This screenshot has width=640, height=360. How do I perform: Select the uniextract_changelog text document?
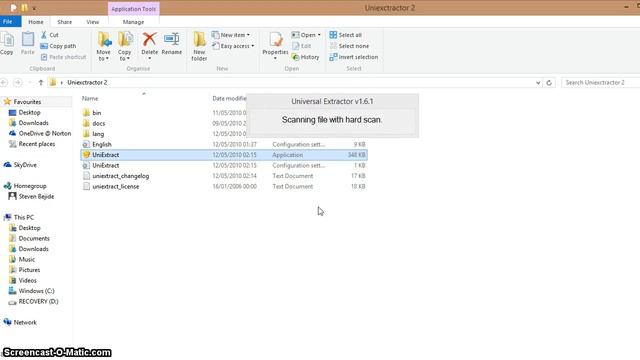(x=120, y=176)
